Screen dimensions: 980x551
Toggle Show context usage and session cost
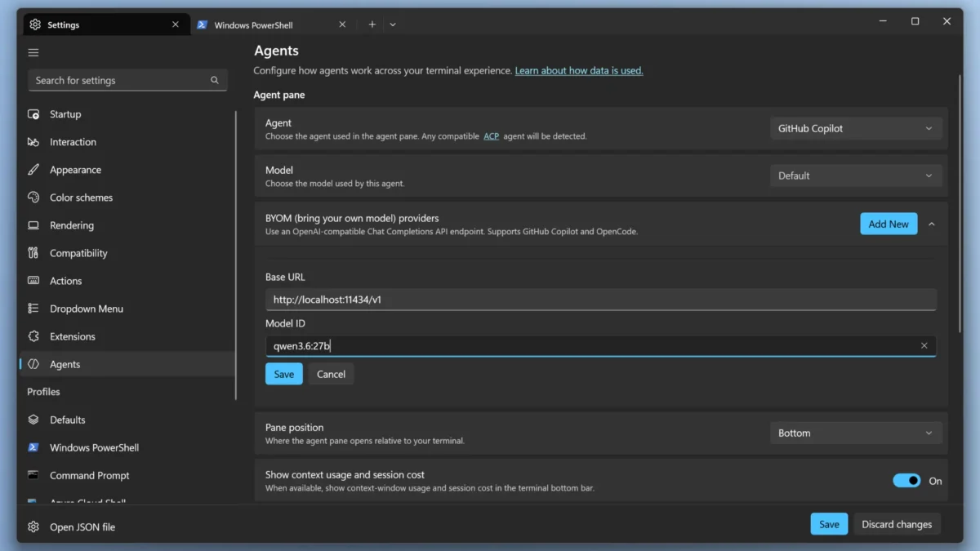tap(906, 481)
